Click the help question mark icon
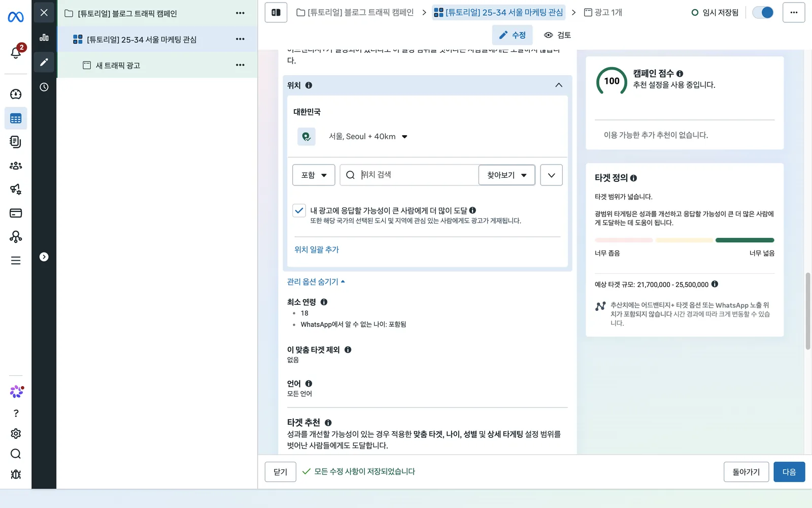 [x=16, y=413]
